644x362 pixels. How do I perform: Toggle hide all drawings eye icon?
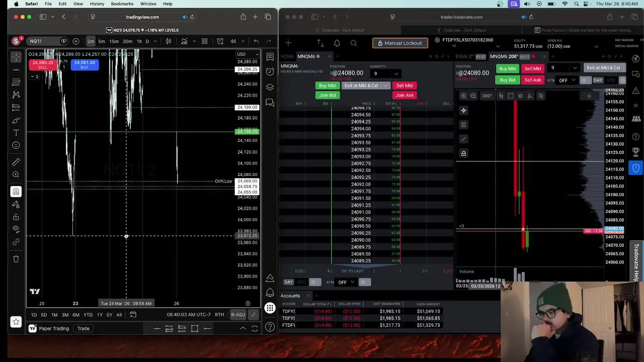coord(16,229)
